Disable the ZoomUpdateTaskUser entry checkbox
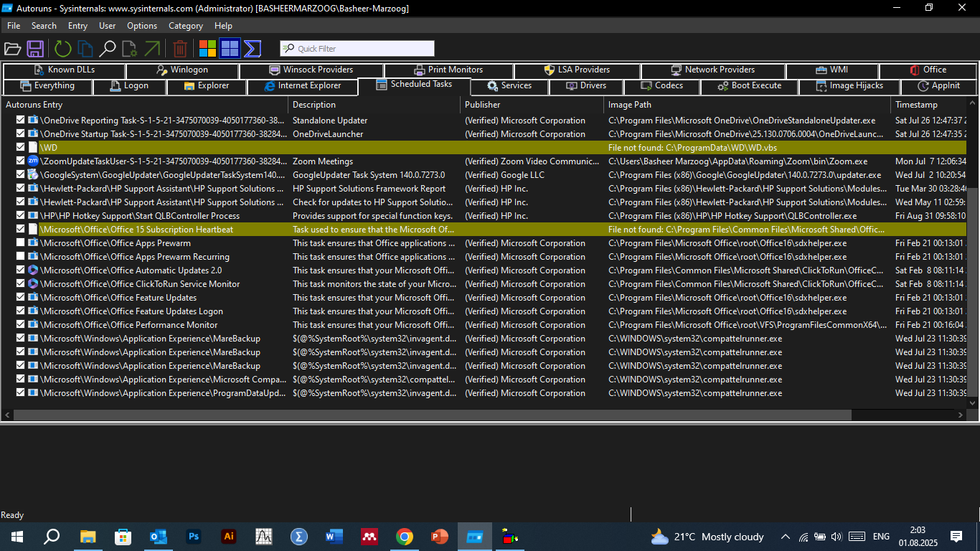 click(21, 161)
